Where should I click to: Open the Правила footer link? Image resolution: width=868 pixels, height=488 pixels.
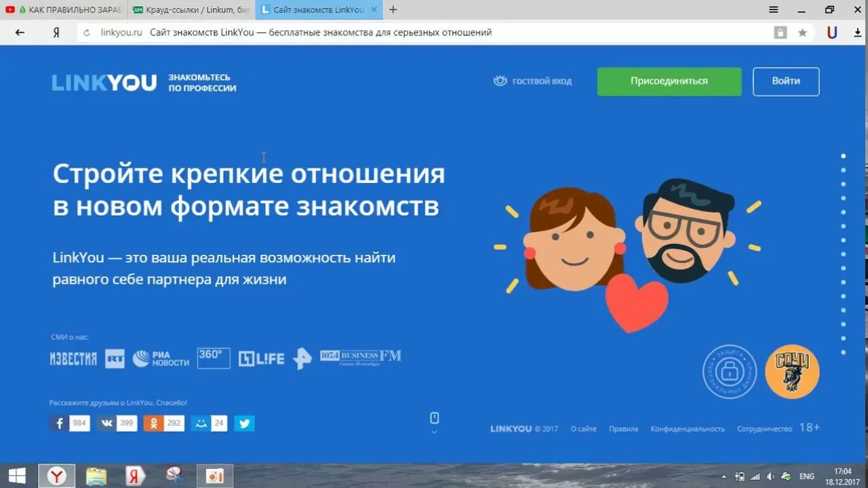pyautogui.click(x=623, y=429)
